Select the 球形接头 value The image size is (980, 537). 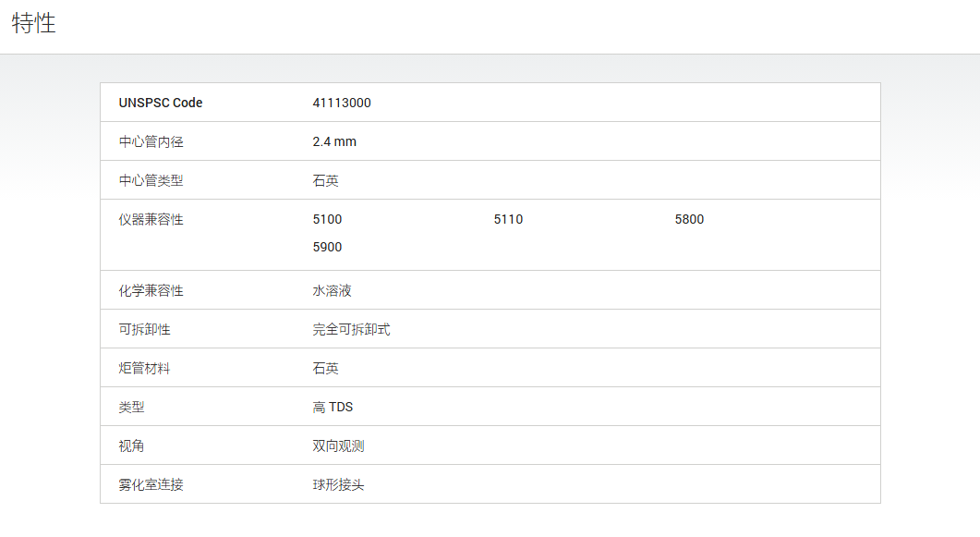338,484
